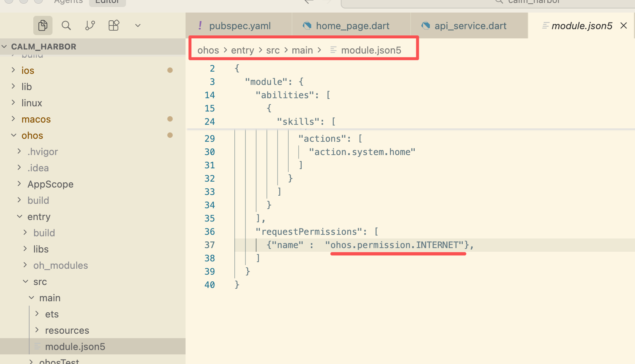This screenshot has height=364, width=635.
Task: Expand the ets folder
Action: tap(93, 314)
